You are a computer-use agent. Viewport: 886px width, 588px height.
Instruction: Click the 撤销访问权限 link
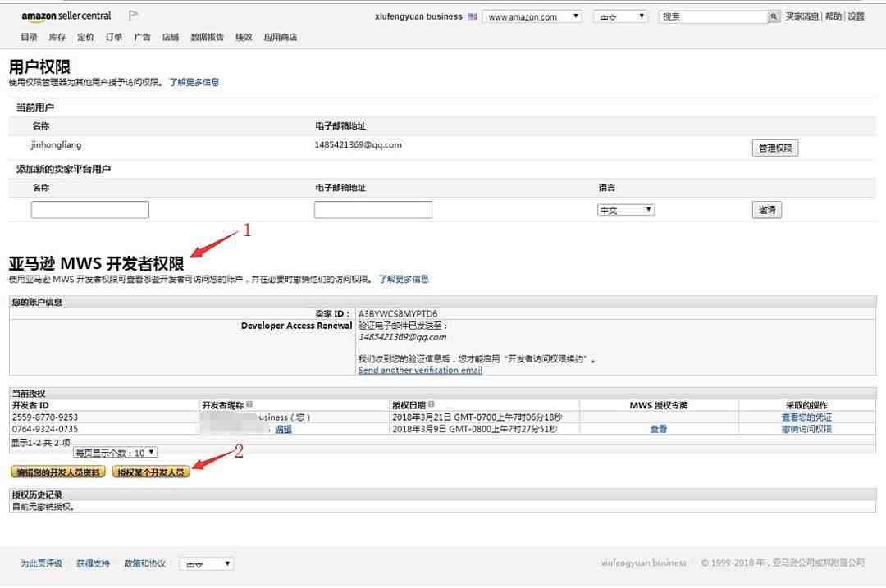(x=806, y=429)
